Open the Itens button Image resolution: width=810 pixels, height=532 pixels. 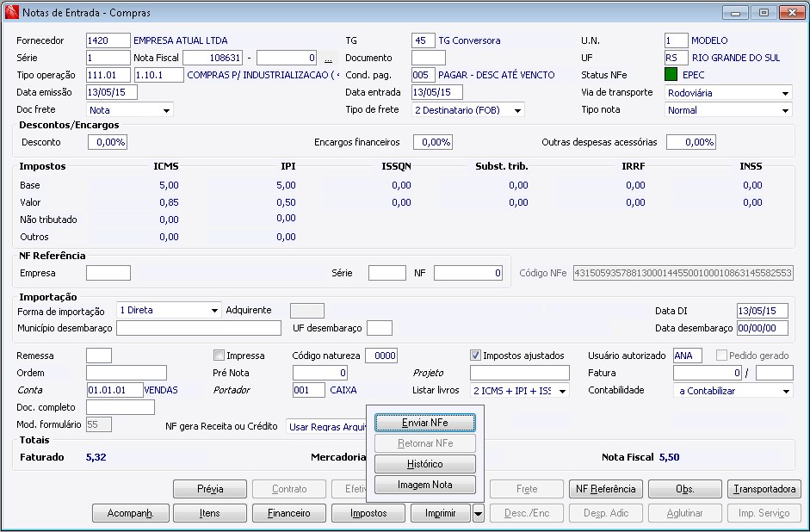(210, 513)
